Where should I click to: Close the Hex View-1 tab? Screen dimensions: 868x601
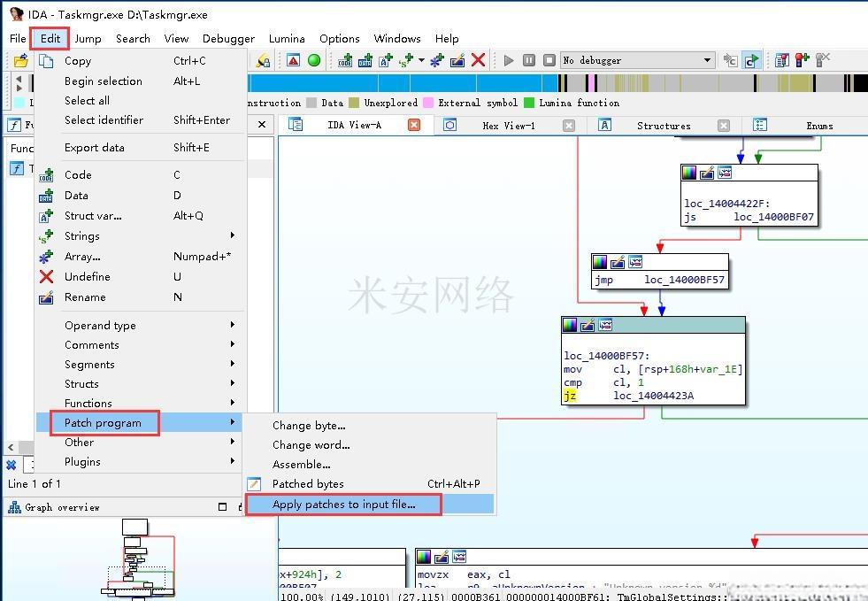click(x=569, y=126)
